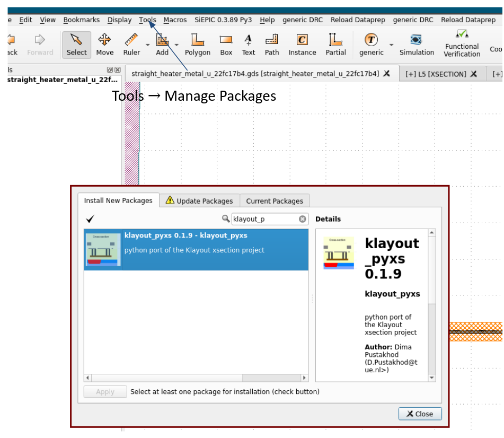Clear the package search field

coord(303,219)
